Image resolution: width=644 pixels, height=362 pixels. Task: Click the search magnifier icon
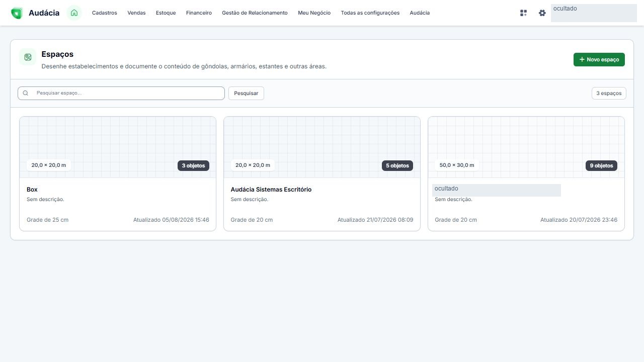26,93
